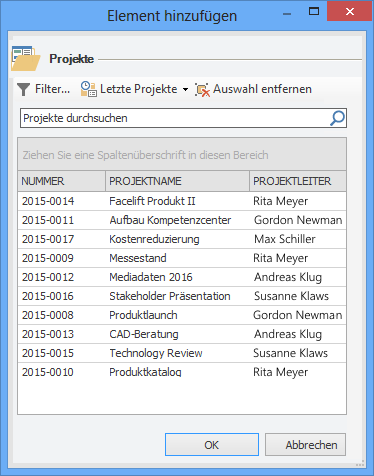
Task: Click project name Stakeholder Präsentation
Action: click(170, 296)
